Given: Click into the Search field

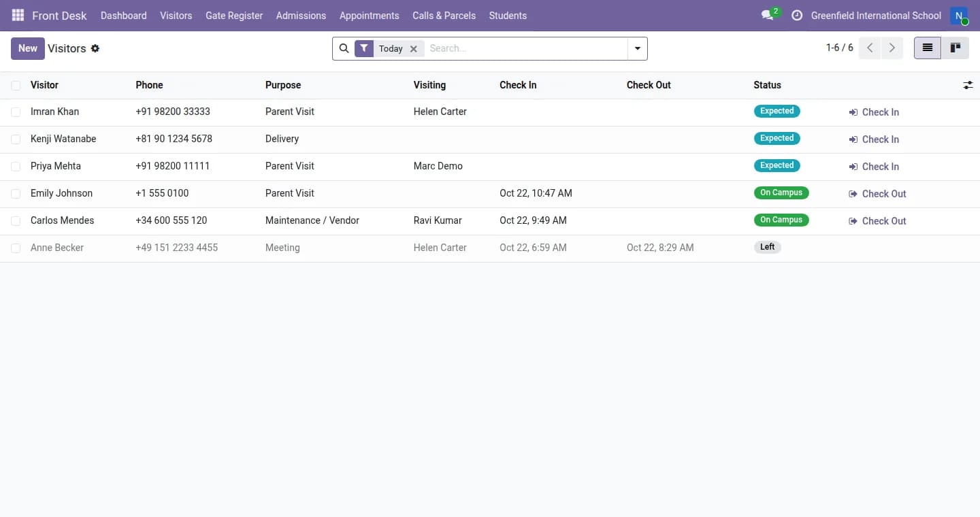Looking at the screenshot, I should (x=526, y=48).
